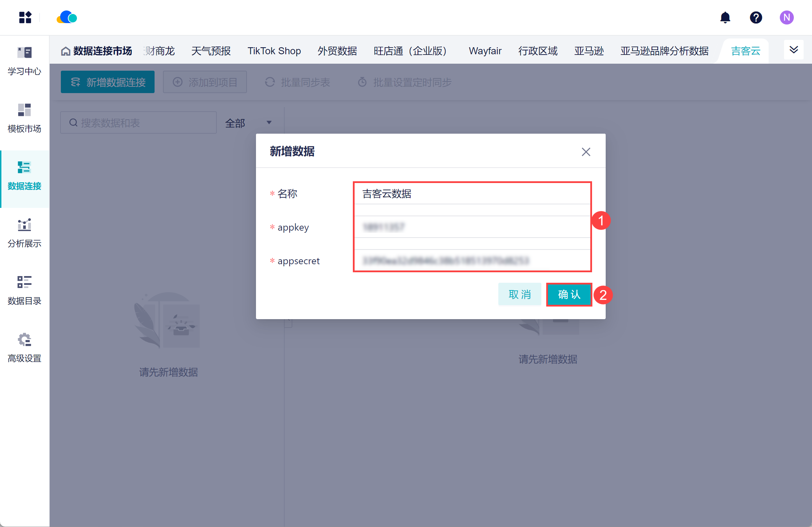
Task: Click the 名称 input field
Action: [x=472, y=194]
